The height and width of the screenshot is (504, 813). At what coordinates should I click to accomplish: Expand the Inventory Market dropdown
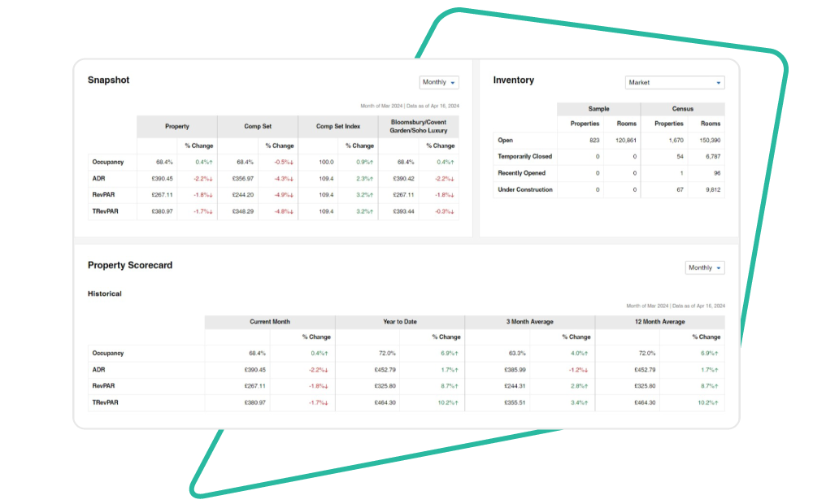674,83
